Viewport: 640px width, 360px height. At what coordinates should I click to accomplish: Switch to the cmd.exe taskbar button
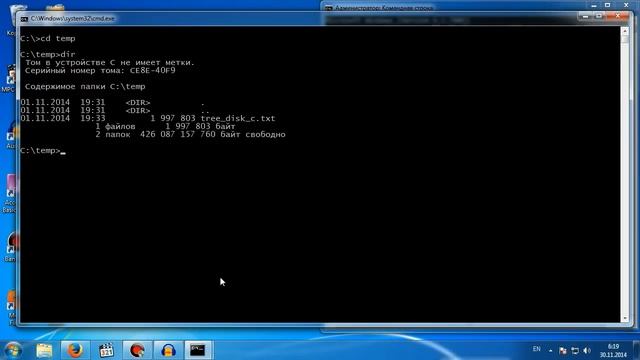point(198,350)
